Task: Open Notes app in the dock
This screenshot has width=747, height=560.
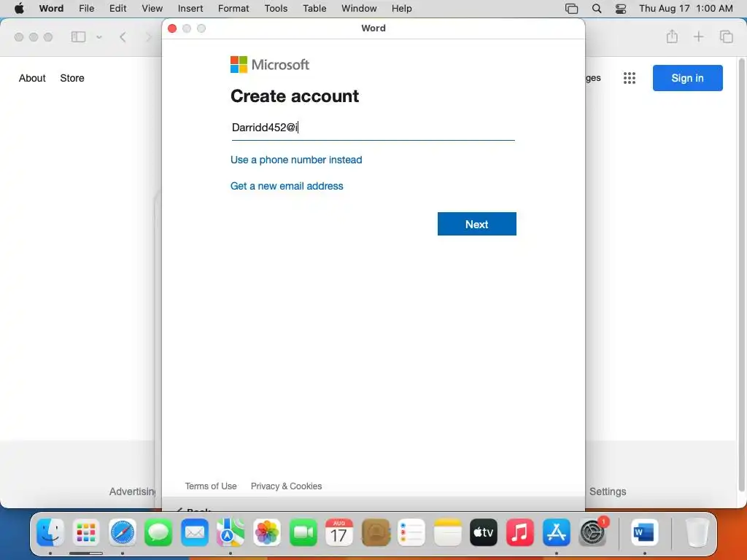Action: click(x=447, y=532)
